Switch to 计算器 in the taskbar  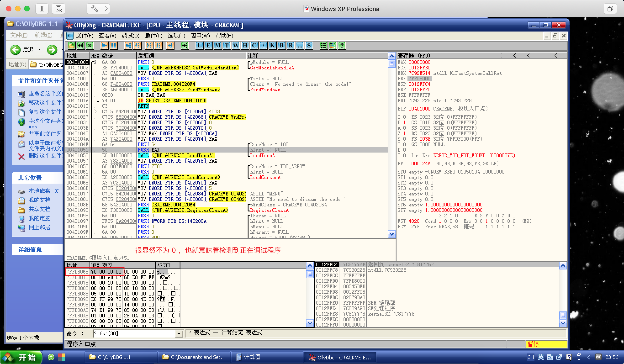tap(252, 357)
